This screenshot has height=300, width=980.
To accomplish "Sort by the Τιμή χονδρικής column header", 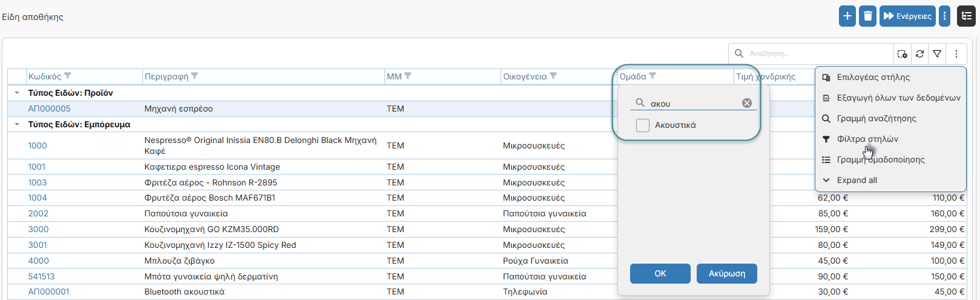I will [766, 76].
